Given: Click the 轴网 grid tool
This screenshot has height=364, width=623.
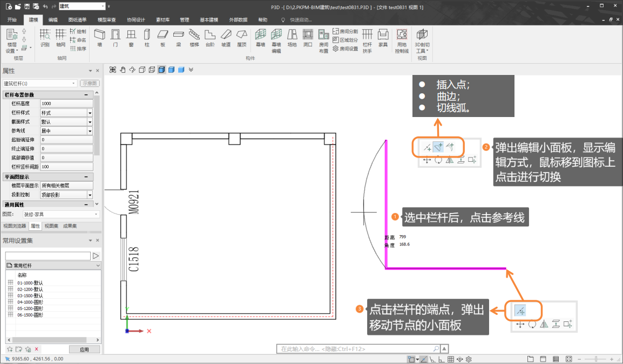Looking at the screenshot, I should pyautogui.click(x=61, y=38).
